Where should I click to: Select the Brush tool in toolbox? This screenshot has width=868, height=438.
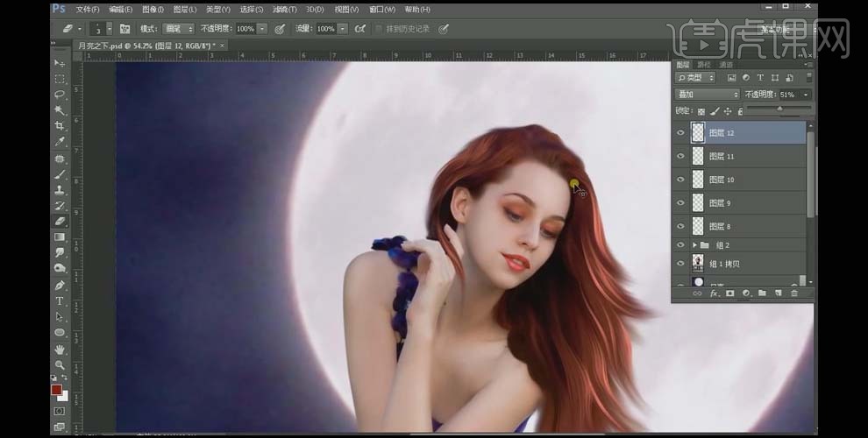pos(60,174)
